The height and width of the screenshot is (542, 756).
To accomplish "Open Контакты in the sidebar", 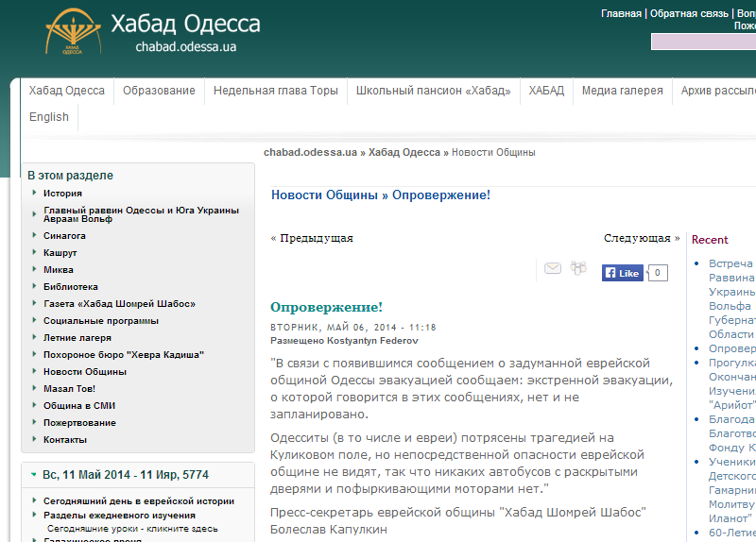I will 65,440.
